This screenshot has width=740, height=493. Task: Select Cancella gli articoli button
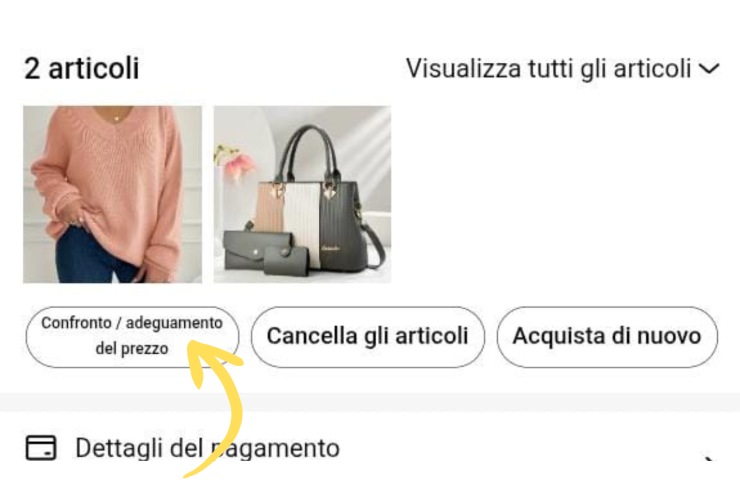[368, 337]
